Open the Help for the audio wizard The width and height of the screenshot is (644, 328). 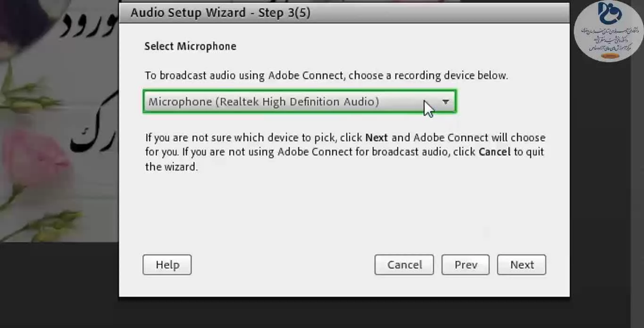(x=167, y=265)
